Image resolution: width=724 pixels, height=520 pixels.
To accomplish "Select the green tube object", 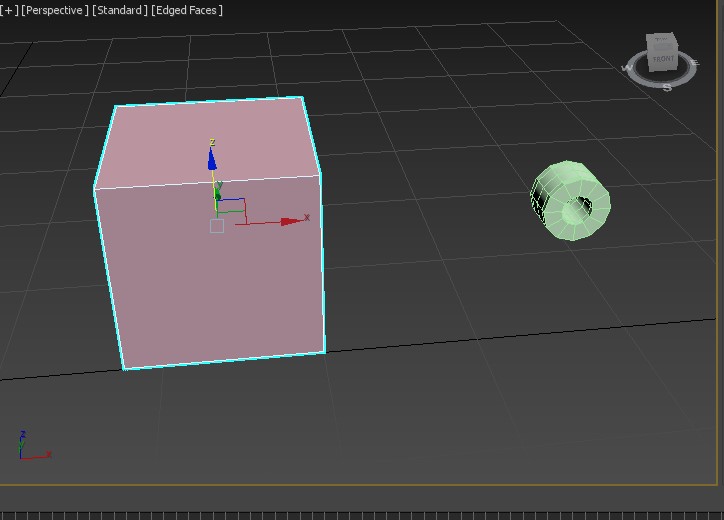I will click(x=571, y=200).
